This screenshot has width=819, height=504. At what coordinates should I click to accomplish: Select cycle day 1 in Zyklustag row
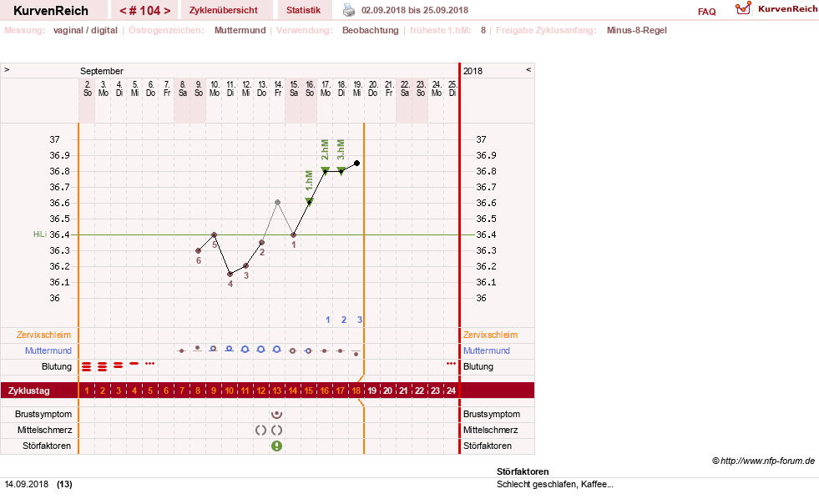click(87, 391)
